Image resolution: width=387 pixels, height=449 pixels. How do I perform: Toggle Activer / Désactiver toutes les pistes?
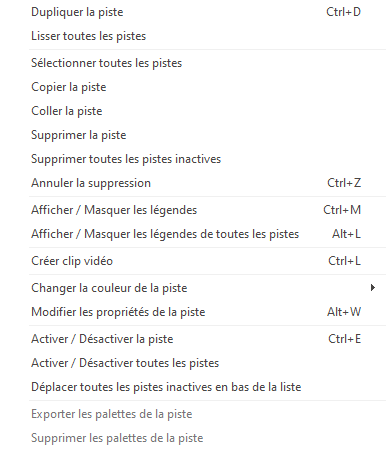coord(208,363)
